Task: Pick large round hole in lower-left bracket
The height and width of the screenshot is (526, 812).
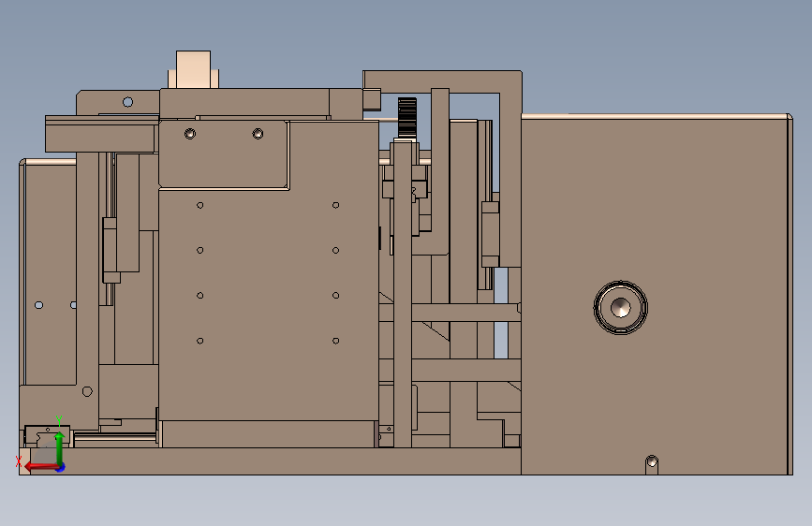Action: point(87,392)
